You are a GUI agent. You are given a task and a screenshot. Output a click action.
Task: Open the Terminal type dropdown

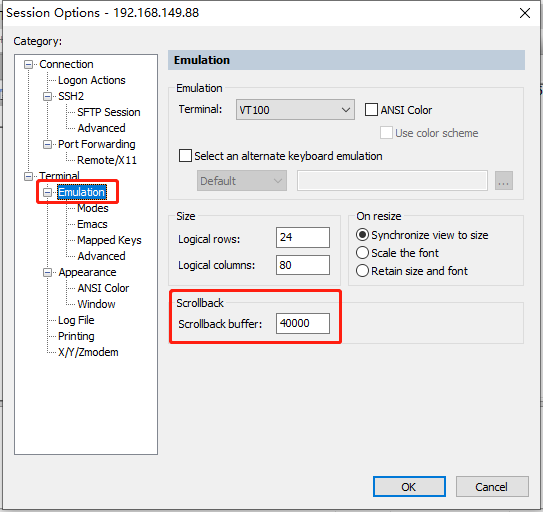[x=295, y=110]
